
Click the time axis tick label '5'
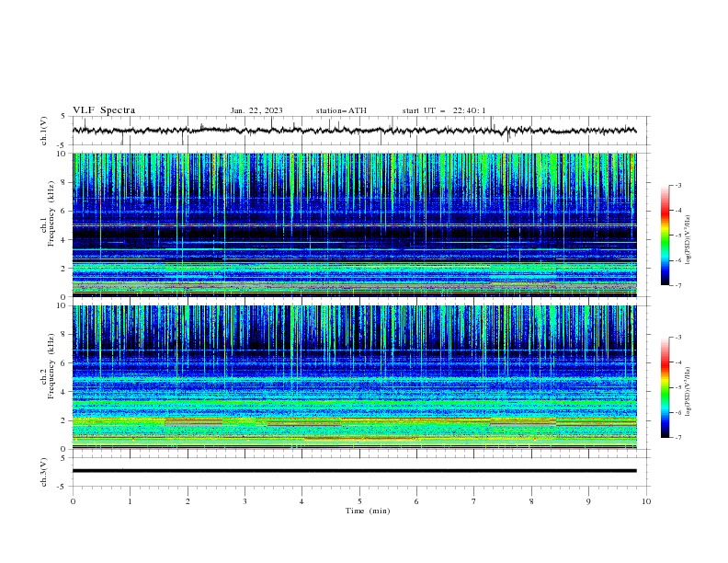pyautogui.click(x=359, y=501)
